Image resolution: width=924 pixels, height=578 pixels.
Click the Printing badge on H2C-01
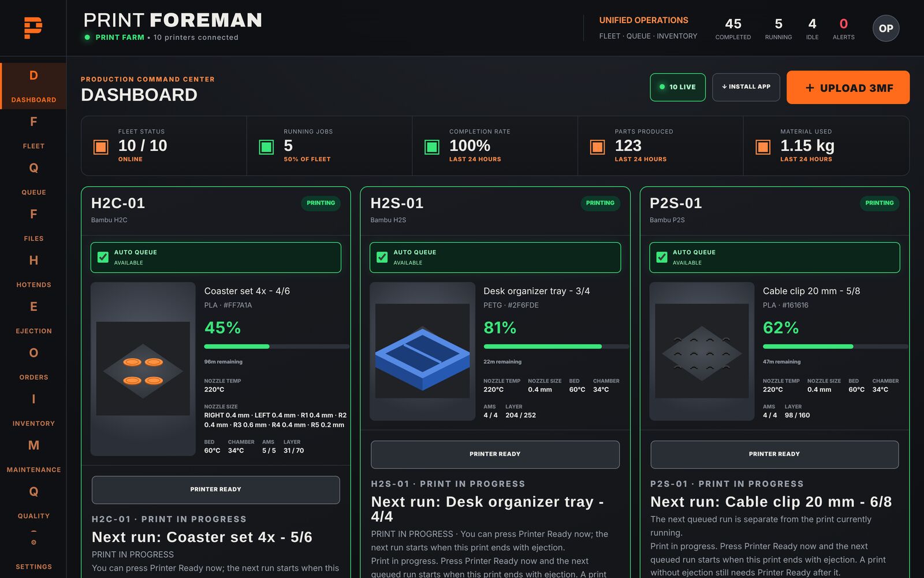[321, 203]
